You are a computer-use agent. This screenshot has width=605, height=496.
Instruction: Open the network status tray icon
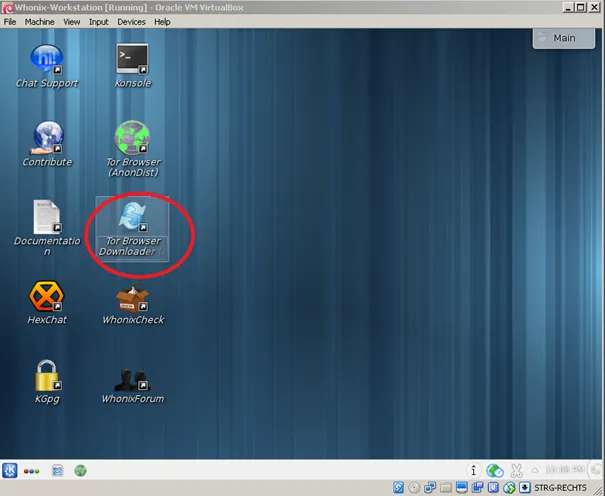click(494, 470)
